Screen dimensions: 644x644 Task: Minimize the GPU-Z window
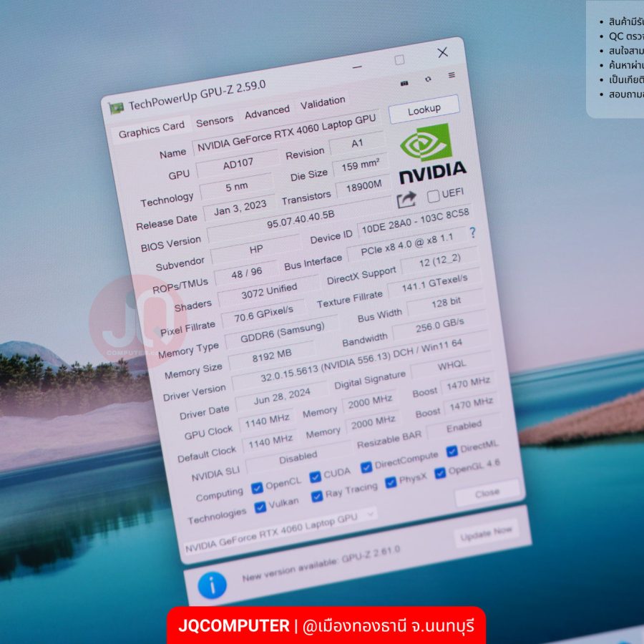(x=357, y=67)
